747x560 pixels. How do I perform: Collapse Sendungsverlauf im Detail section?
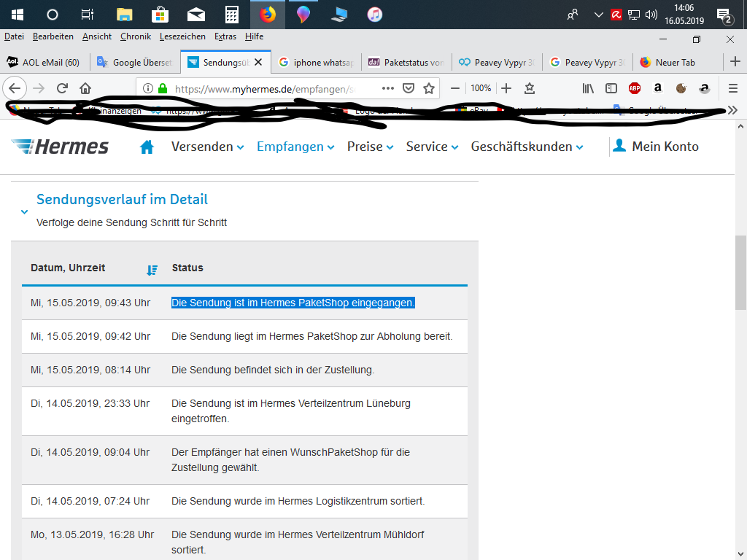(x=24, y=211)
